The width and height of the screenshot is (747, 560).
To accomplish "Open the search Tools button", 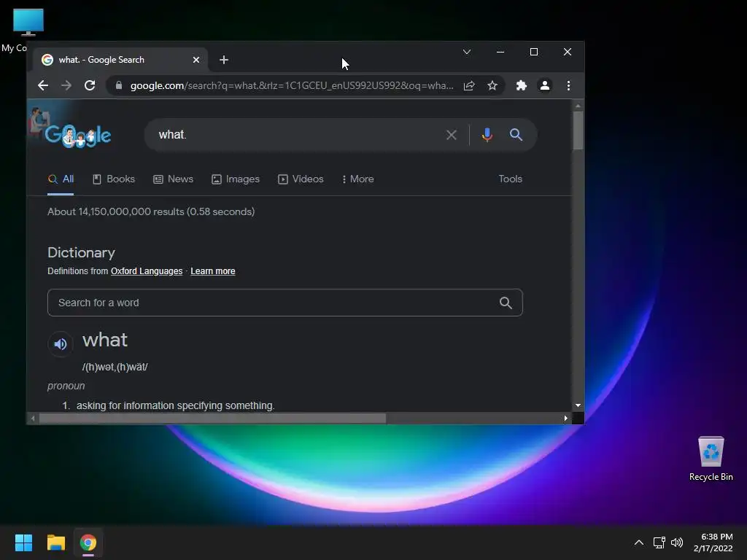I will (510, 179).
